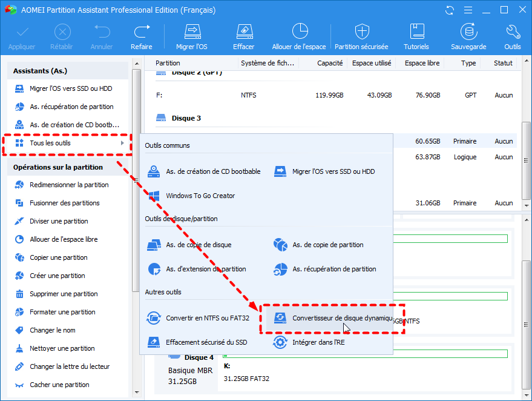Select Migrer l'OS vers SSD ou HDD in sidebar
Viewport: 532px width, 401px height.
coord(68,88)
